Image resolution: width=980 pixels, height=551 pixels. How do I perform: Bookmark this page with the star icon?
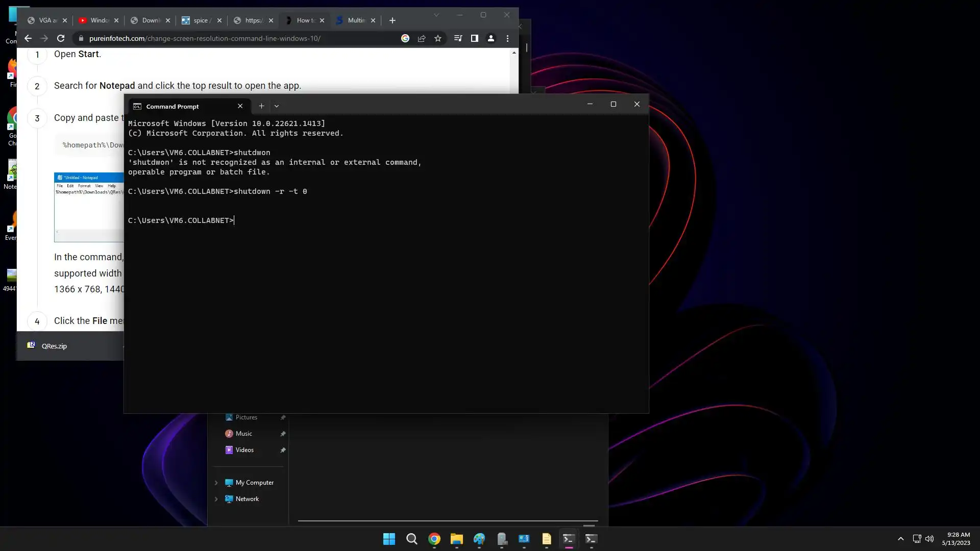click(438, 38)
